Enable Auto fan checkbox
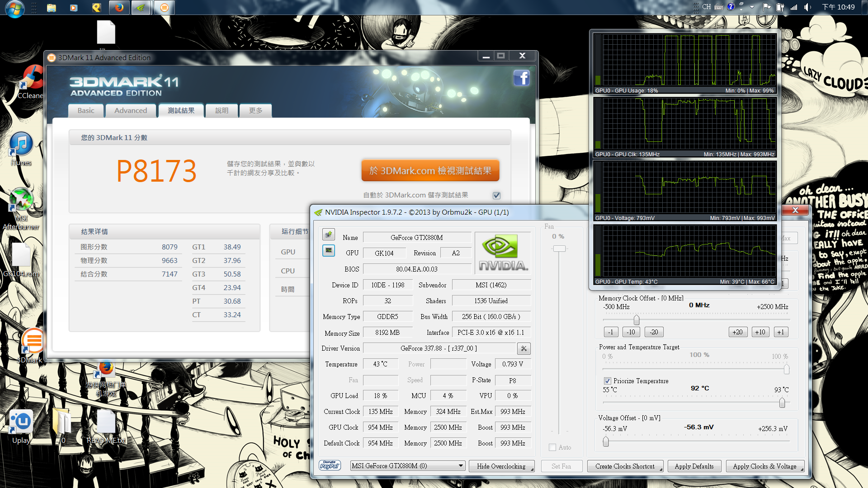The height and width of the screenshot is (488, 868). click(552, 447)
